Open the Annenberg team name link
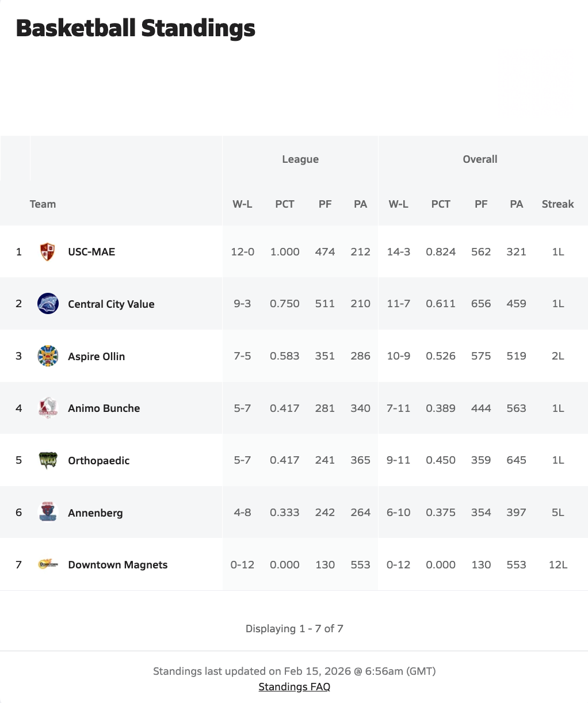 95,513
